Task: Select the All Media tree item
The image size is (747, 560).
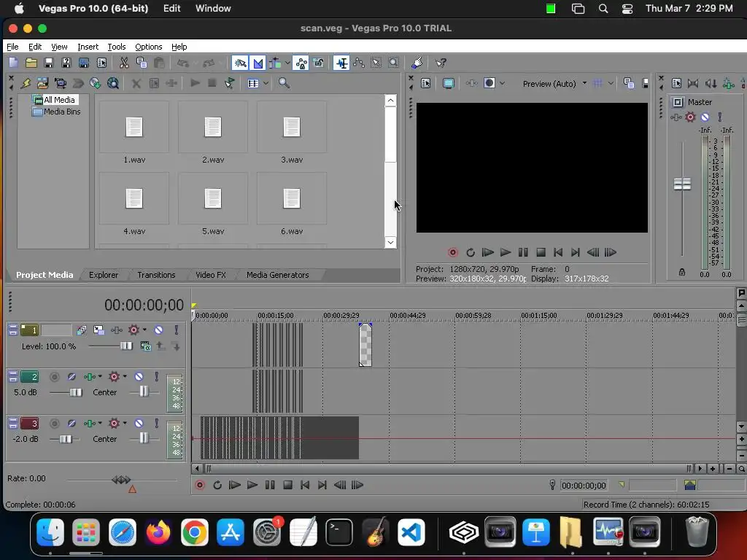Action: coord(54,100)
